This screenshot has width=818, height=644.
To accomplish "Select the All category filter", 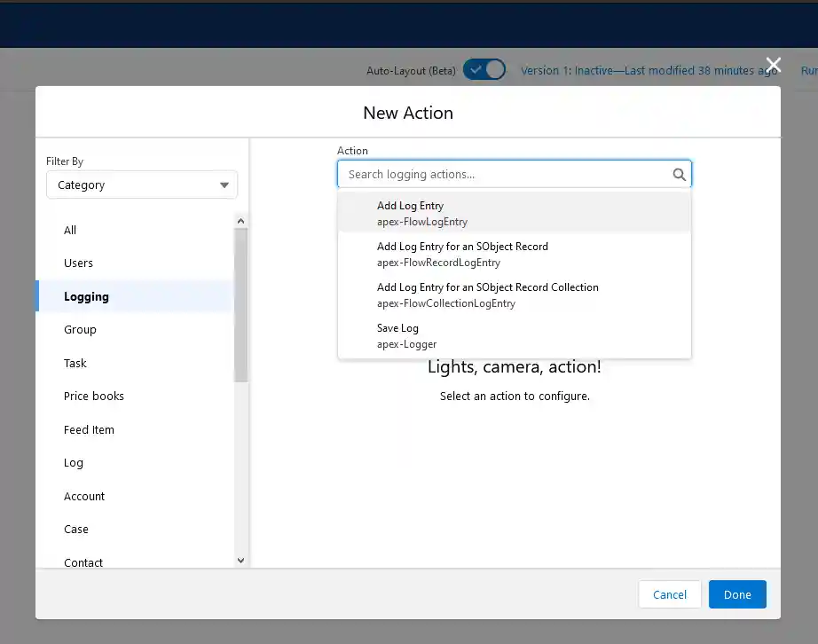I will 69,230.
